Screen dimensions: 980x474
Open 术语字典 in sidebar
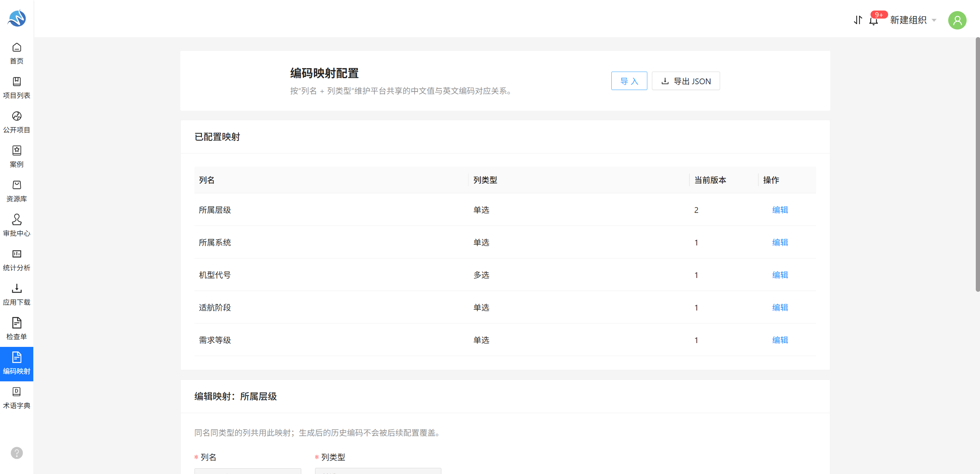click(x=16, y=398)
